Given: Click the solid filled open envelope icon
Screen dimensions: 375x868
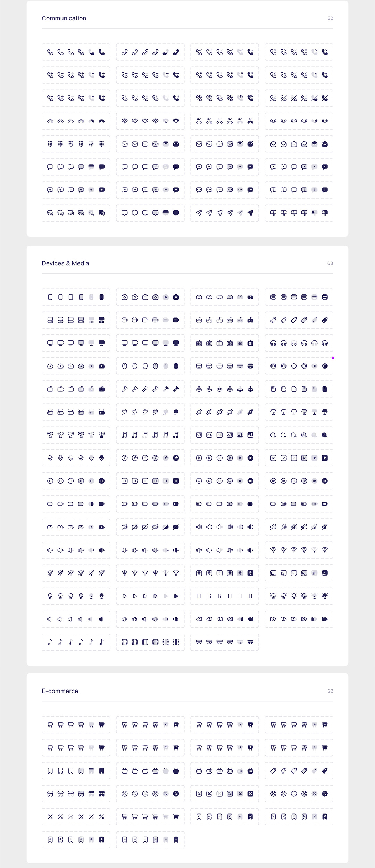Looking at the screenshot, I should click(x=325, y=144).
